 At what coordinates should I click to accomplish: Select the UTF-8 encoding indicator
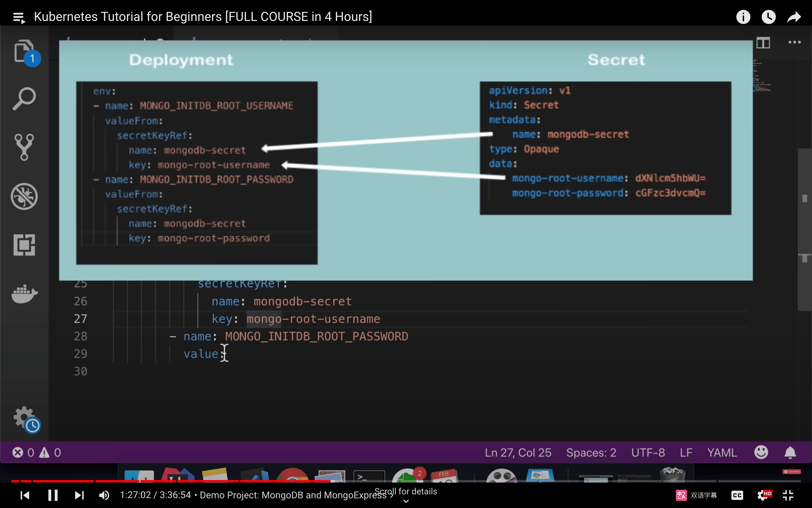(648, 452)
